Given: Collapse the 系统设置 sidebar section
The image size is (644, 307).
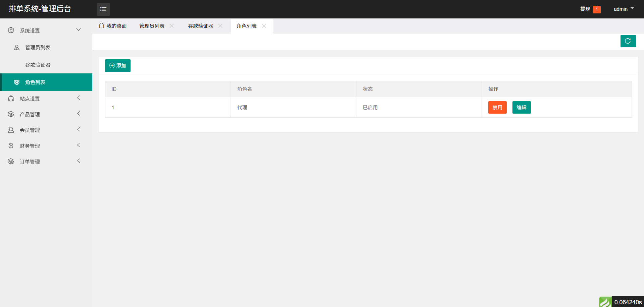Looking at the screenshot, I should pyautogui.click(x=79, y=30).
